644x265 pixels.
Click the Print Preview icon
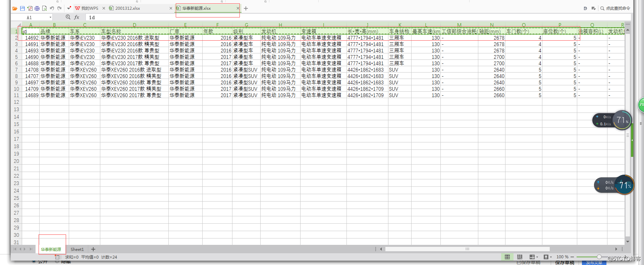click(44, 8)
